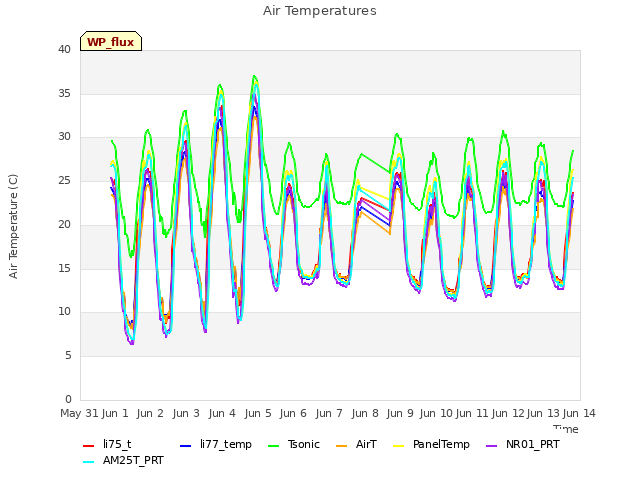Click the Jun 10 x-axis tick label
This screenshot has width=640, height=480.
(436, 413)
